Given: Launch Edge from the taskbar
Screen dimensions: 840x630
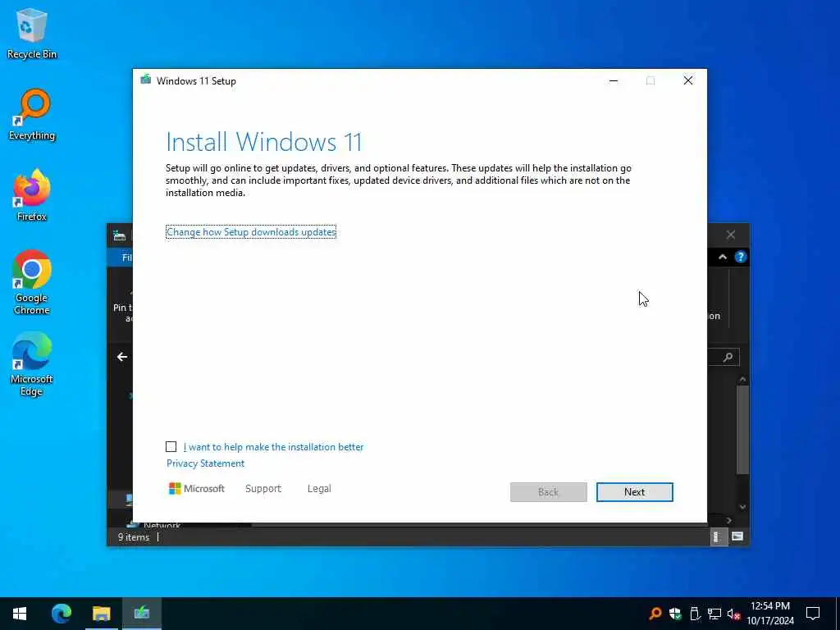Looking at the screenshot, I should 61,614.
